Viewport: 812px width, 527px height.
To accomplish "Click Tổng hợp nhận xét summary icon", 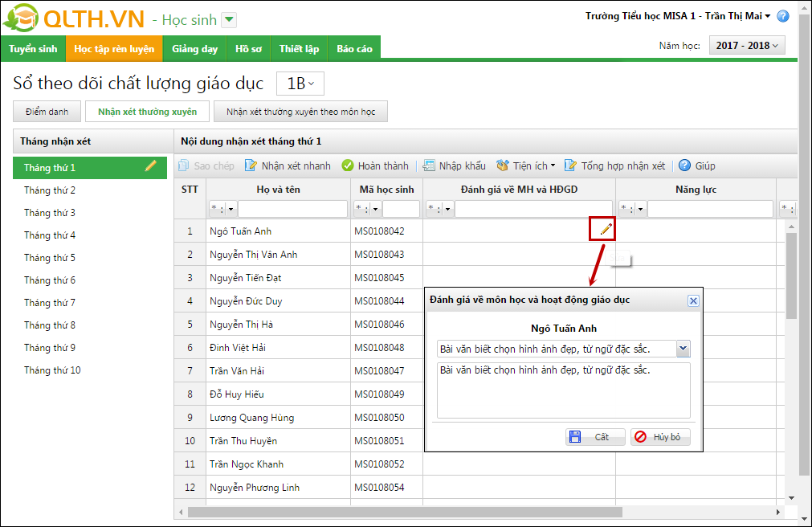I will tap(570, 165).
